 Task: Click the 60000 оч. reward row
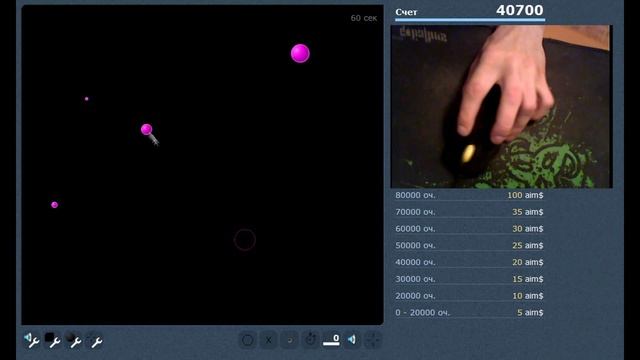469,229
